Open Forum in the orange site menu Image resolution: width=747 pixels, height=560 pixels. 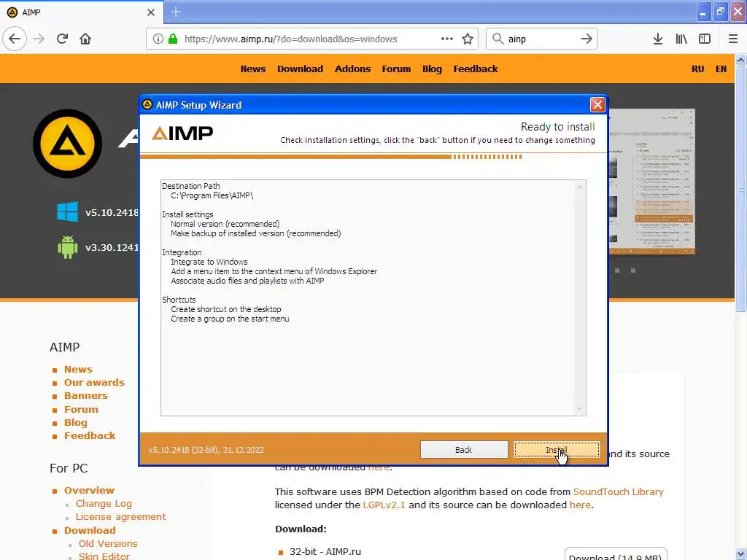click(x=396, y=69)
